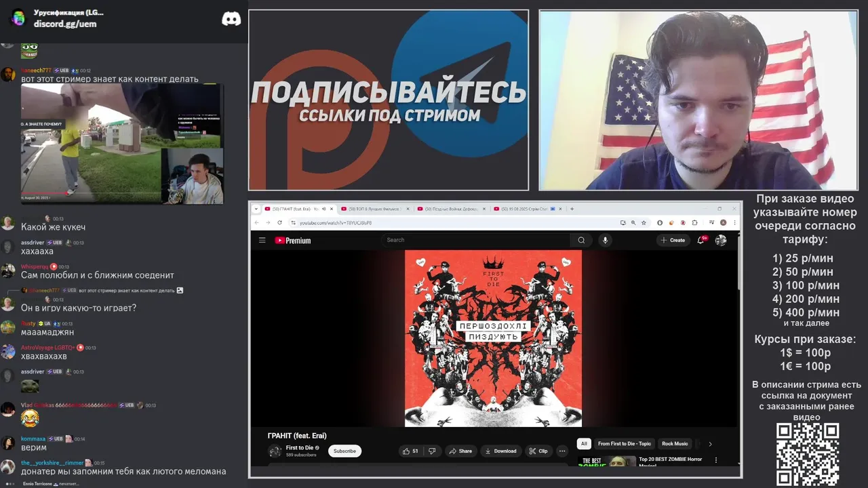
Task: Click username kommaxa in chat
Action: [x=33, y=439]
